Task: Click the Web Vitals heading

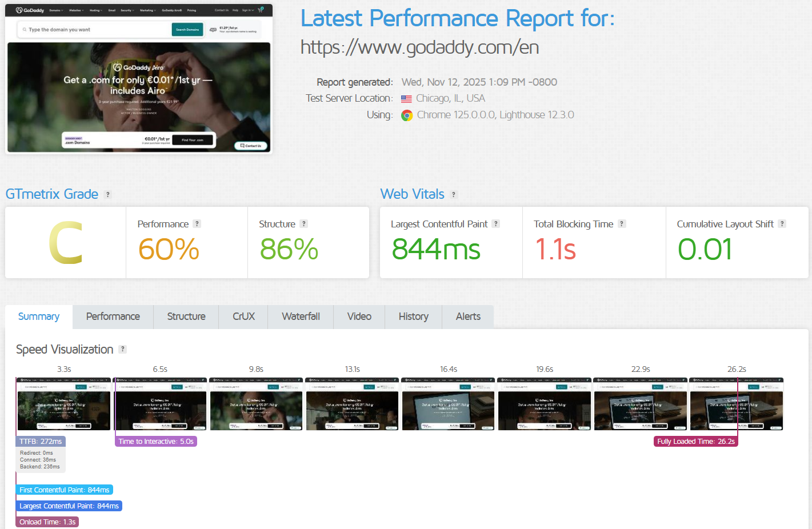Action: point(413,194)
